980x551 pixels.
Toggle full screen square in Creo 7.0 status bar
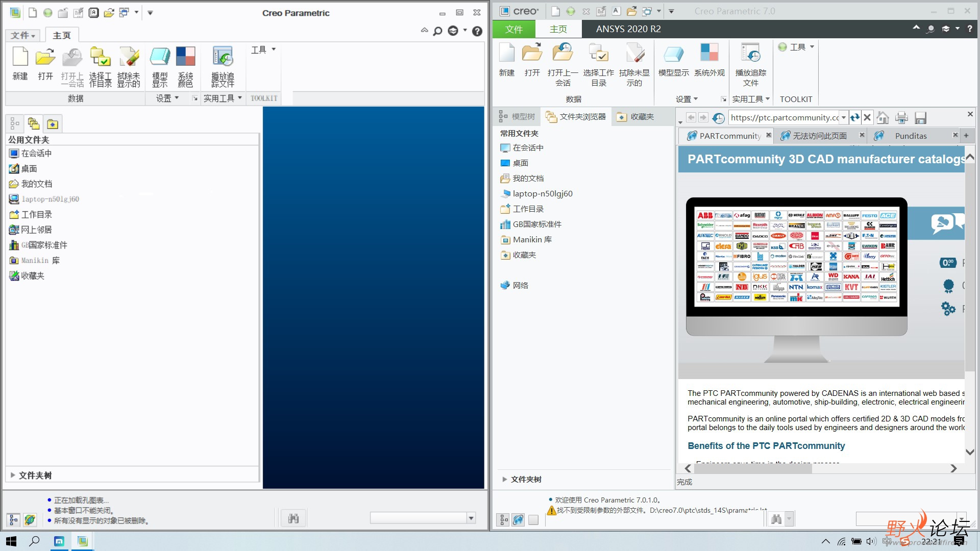(x=533, y=519)
